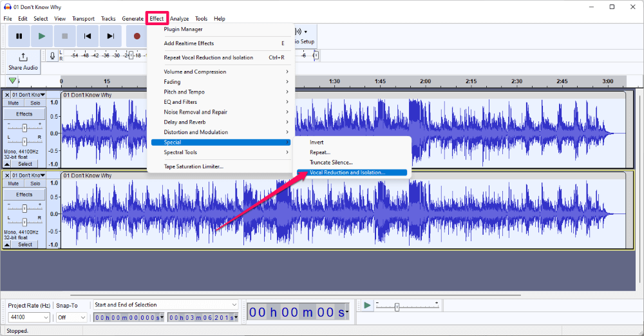
Task: Open the Tracks menu
Action: click(108, 19)
